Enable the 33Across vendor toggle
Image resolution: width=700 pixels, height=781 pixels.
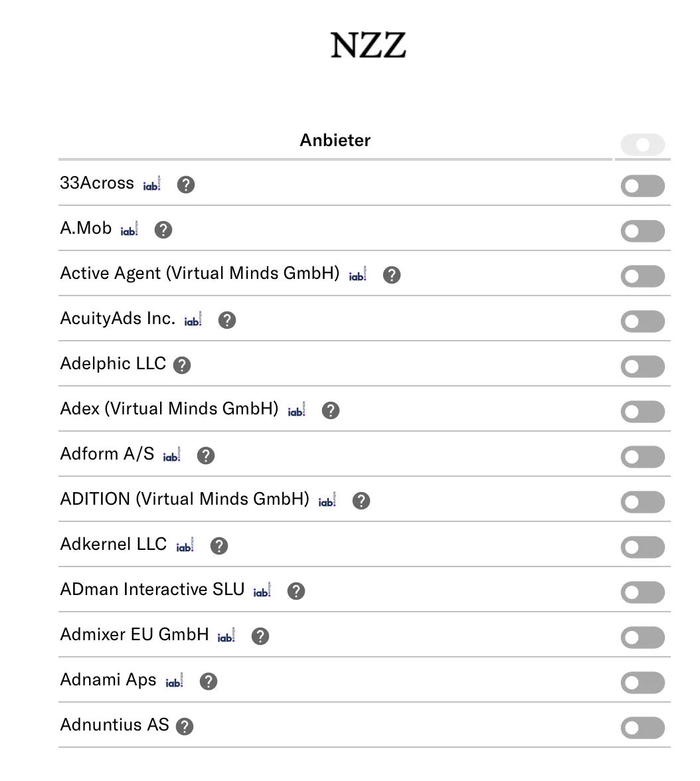642,186
